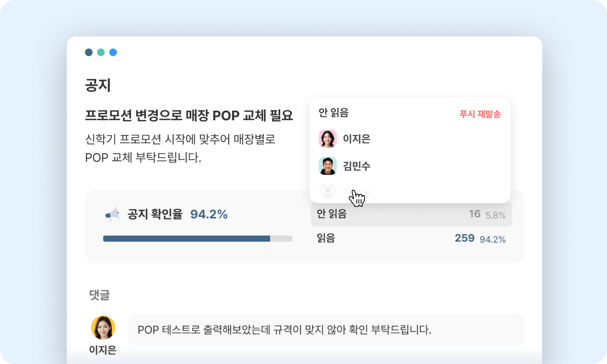The image size is (607, 364).
Task: Click the megaphone announcement icon
Action: [x=113, y=213]
